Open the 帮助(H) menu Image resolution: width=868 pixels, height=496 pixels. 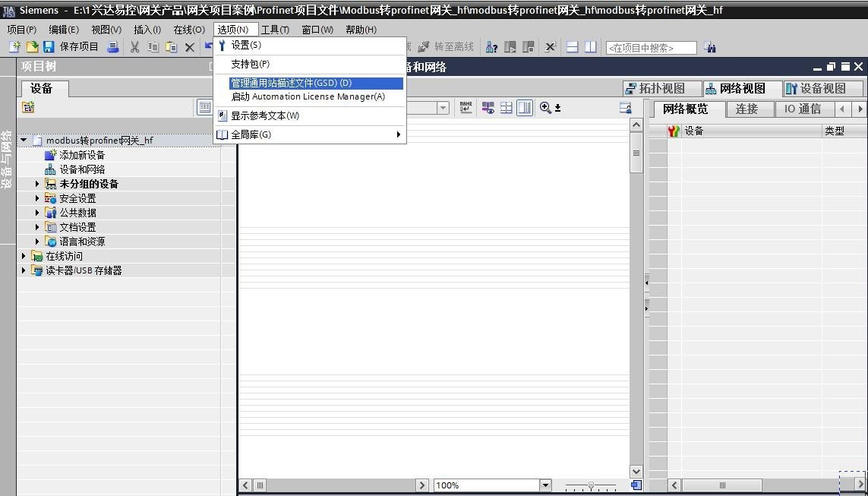361,30
